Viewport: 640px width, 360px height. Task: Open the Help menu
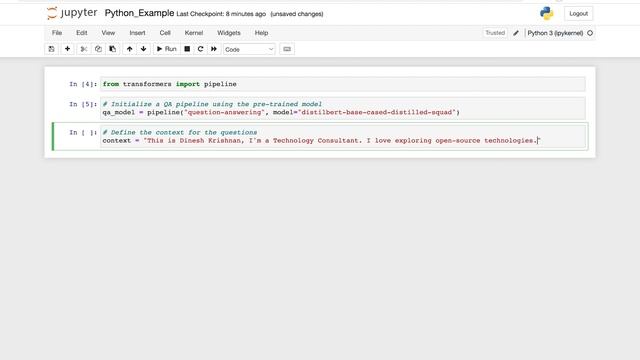(x=261, y=33)
